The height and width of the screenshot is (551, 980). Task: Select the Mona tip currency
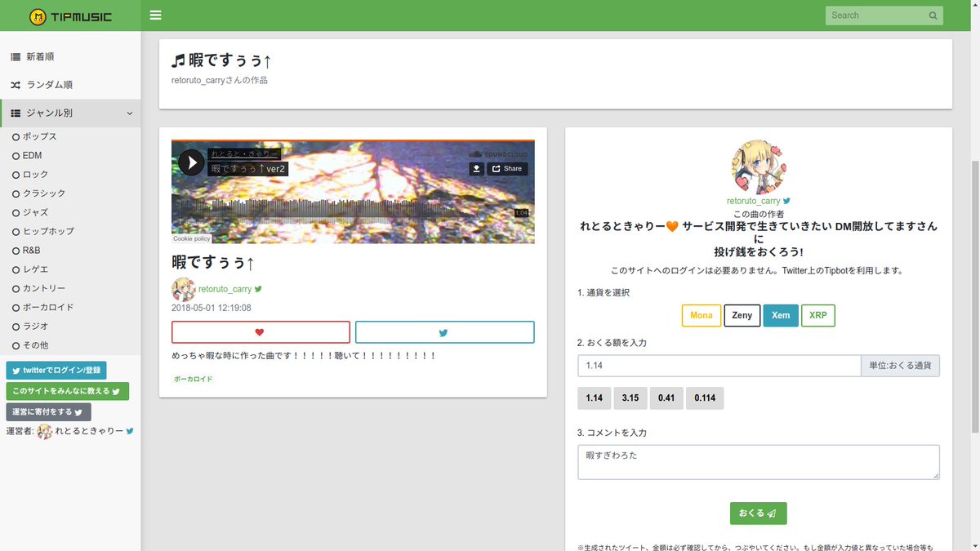pos(701,315)
